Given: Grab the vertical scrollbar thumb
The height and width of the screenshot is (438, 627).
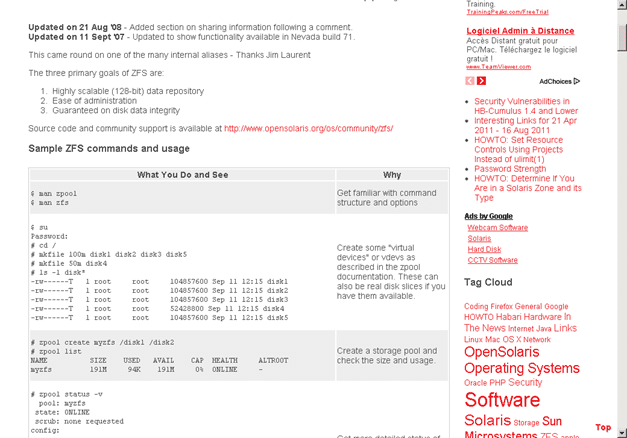Looking at the screenshot, I should (x=622, y=36).
